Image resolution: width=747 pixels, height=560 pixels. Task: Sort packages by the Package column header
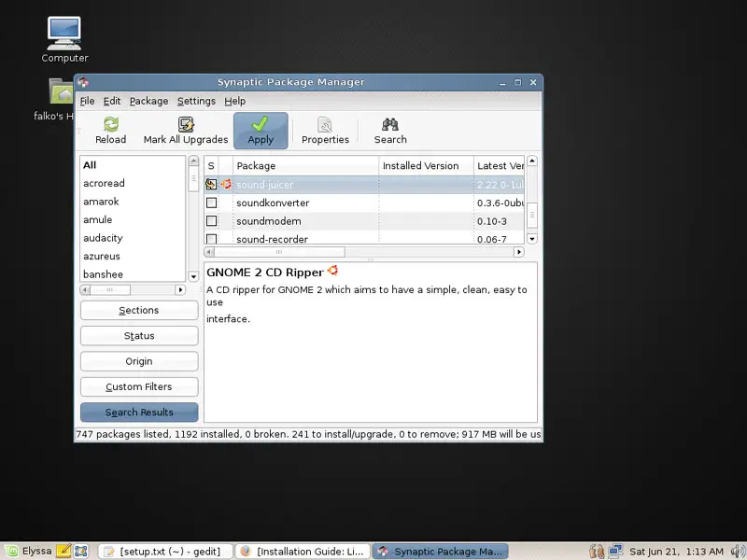coord(305,166)
